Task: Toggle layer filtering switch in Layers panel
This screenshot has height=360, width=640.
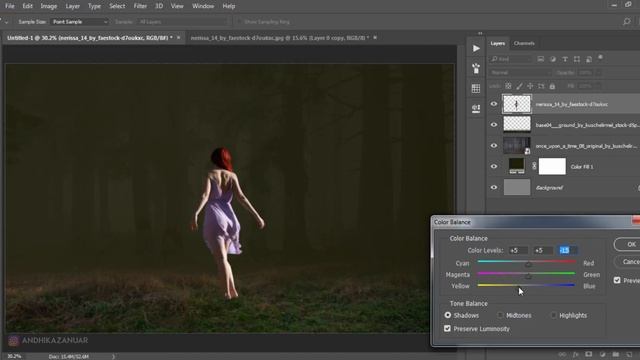Action: point(600,58)
